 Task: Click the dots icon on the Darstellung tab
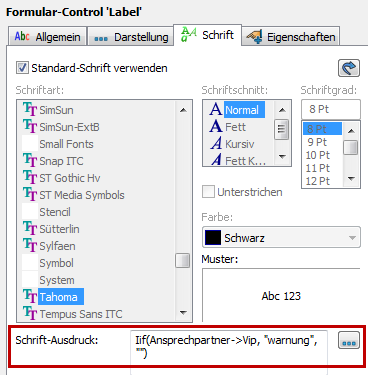coord(101,38)
